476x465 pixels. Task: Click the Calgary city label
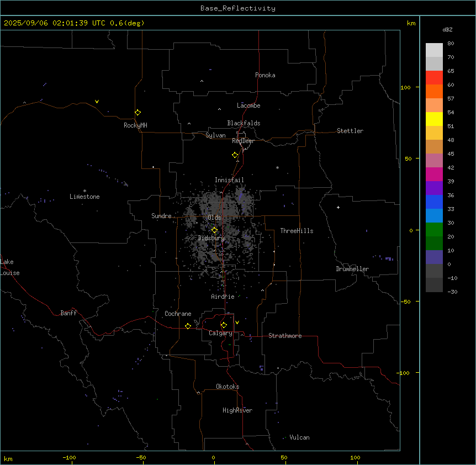[220, 333]
